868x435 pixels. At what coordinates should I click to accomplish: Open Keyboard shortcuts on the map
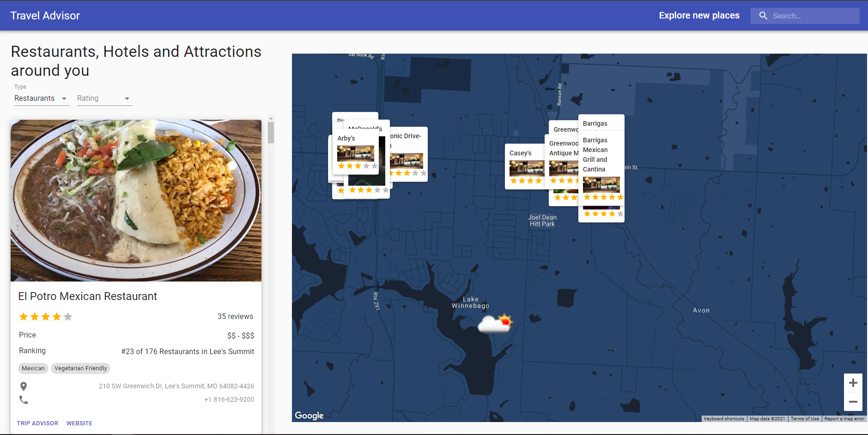[x=724, y=419]
